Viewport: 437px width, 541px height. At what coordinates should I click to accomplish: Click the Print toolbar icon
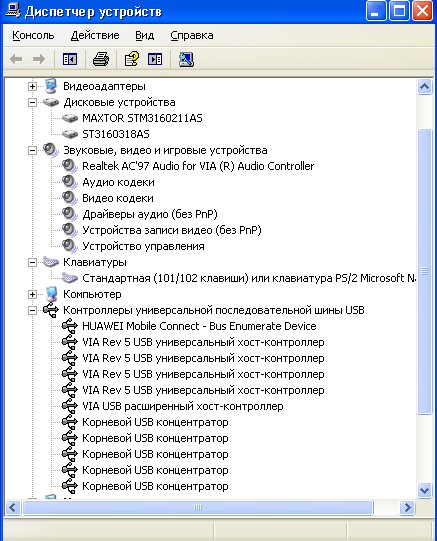(x=101, y=59)
